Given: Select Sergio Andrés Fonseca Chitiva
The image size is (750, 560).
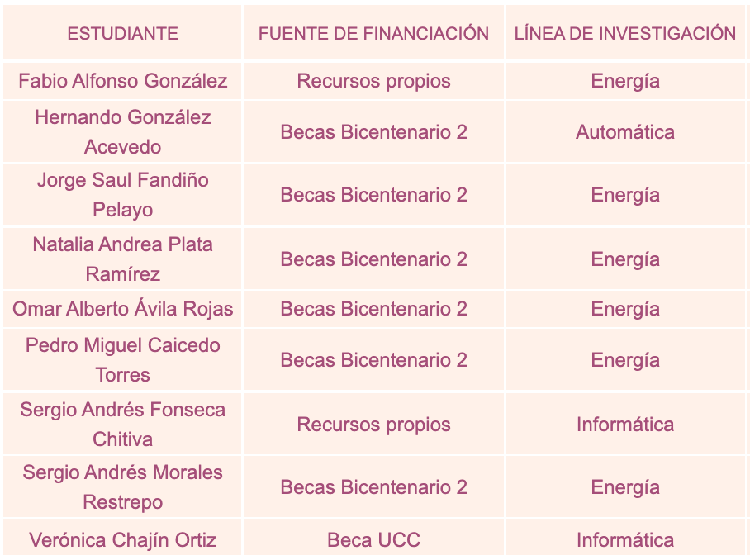Looking at the screenshot, I should (122, 425).
